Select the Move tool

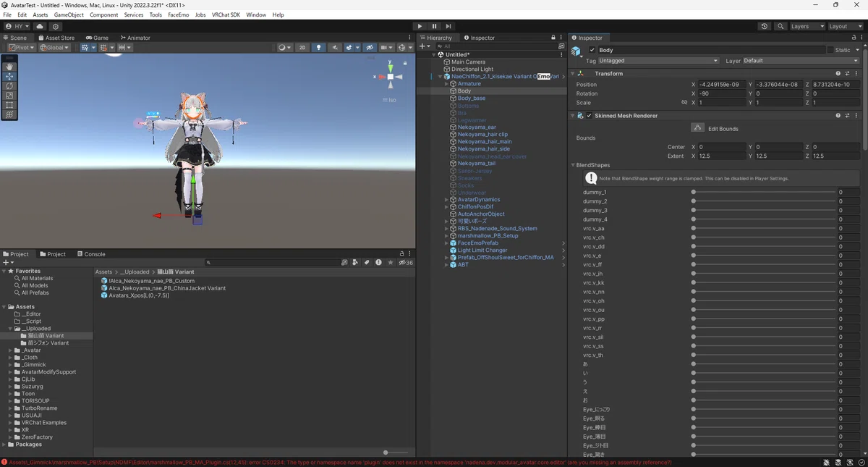[9, 76]
